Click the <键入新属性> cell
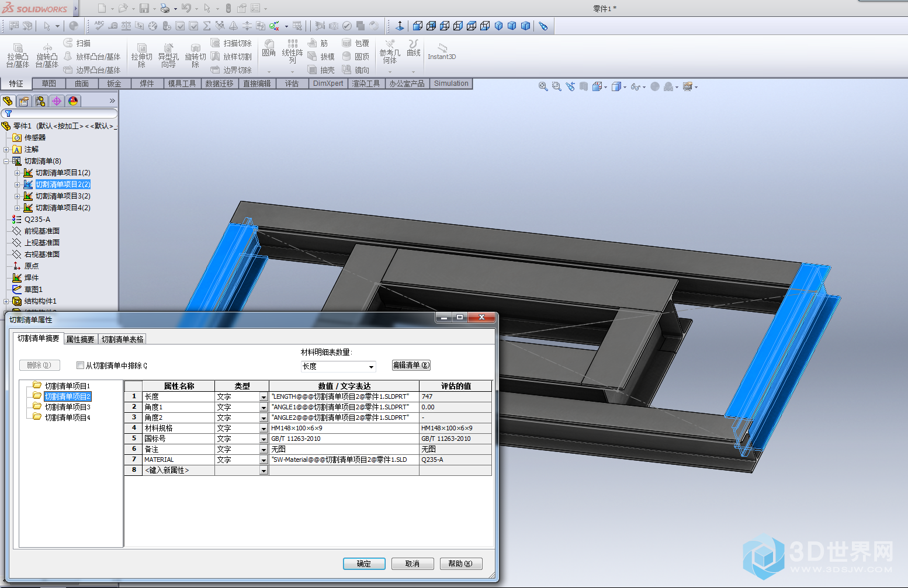 coord(179,471)
